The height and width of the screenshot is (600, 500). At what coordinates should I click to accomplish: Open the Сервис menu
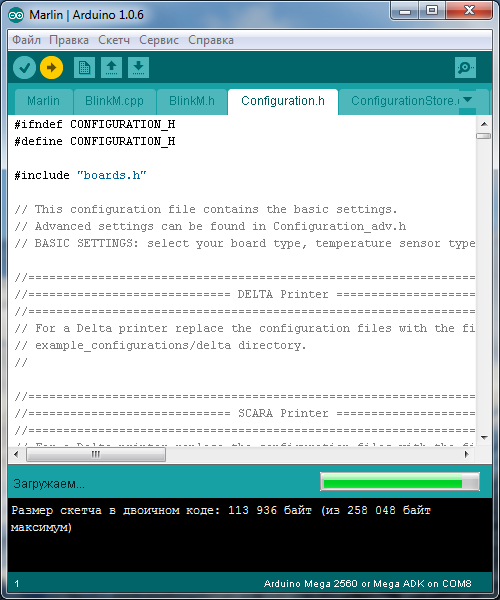tap(159, 40)
